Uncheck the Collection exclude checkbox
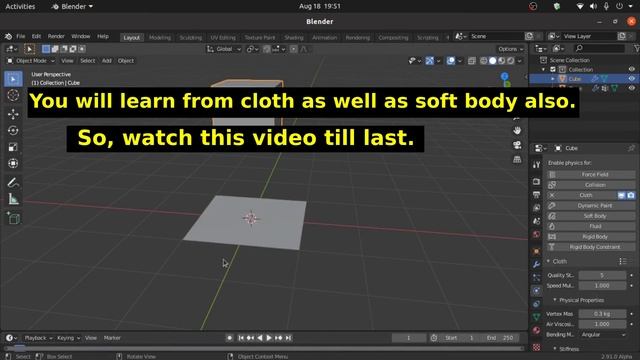The image size is (640, 360). (x=553, y=69)
